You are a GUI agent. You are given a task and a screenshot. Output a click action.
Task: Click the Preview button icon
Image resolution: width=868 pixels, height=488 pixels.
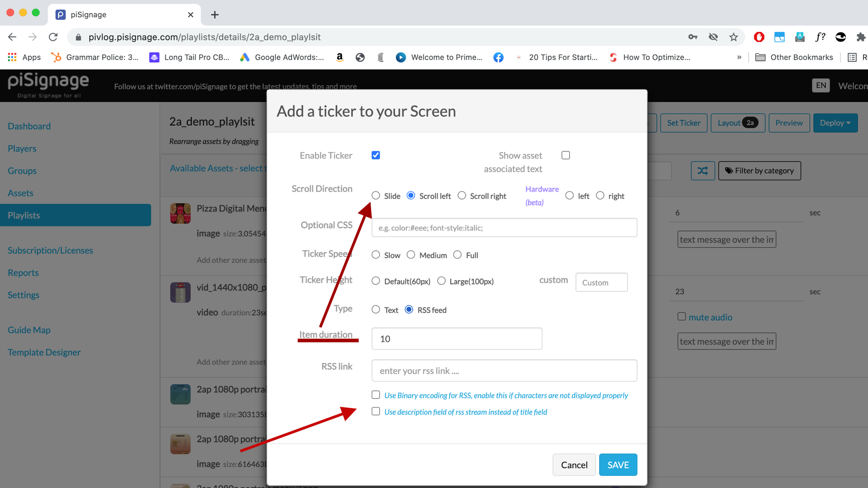pyautogui.click(x=788, y=123)
